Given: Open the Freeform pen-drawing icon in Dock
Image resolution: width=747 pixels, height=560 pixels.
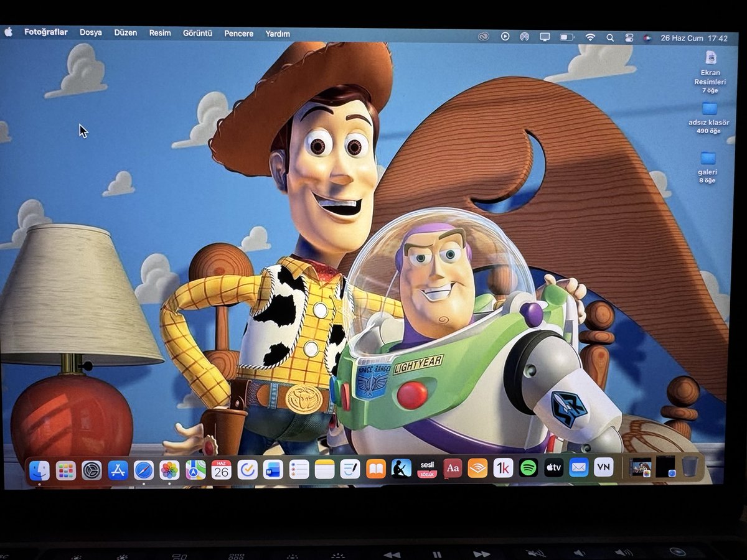Looking at the screenshot, I should 350,470.
